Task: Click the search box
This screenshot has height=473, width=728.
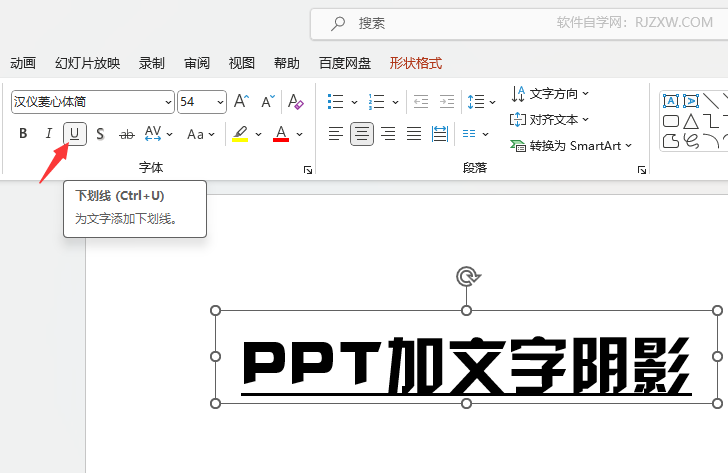Action: pos(519,23)
